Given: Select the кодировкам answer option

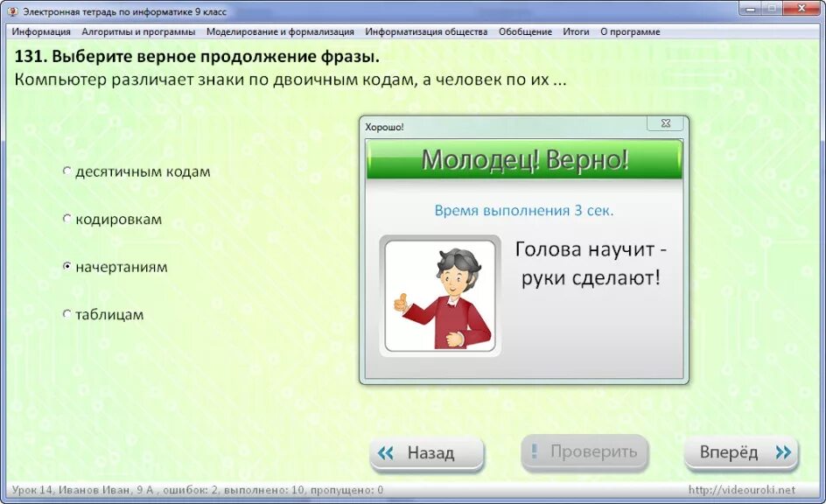Looking at the screenshot, I should tap(112, 219).
